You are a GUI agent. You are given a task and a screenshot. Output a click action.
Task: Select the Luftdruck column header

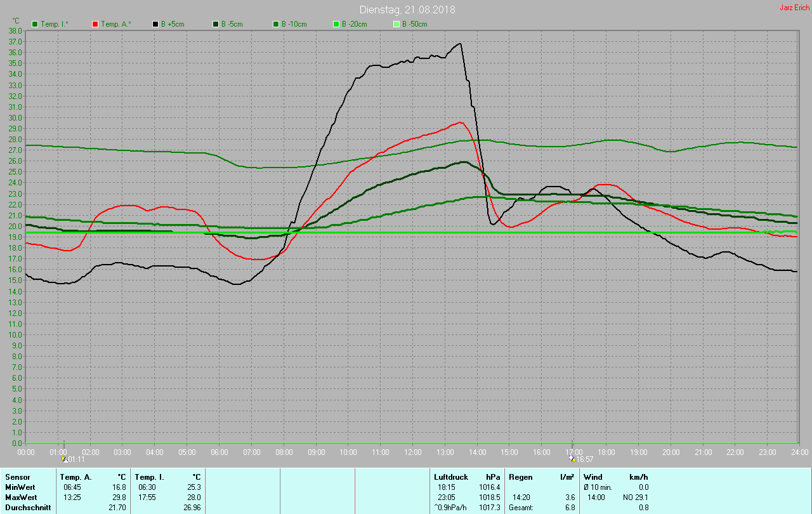click(450, 477)
